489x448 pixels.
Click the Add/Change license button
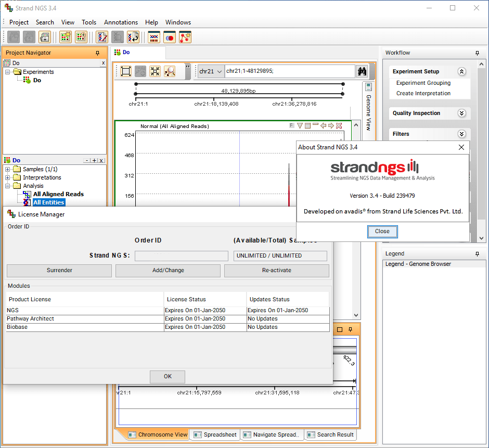[168, 271]
